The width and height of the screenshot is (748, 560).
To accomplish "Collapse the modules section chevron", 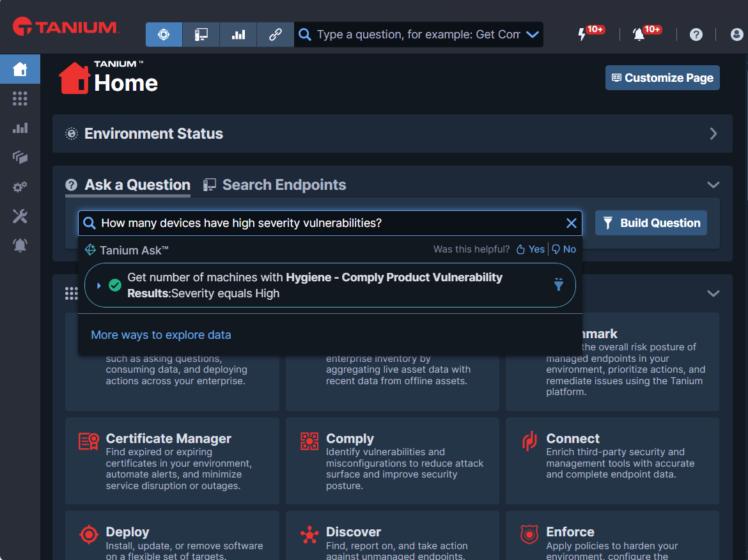I will pyautogui.click(x=713, y=293).
